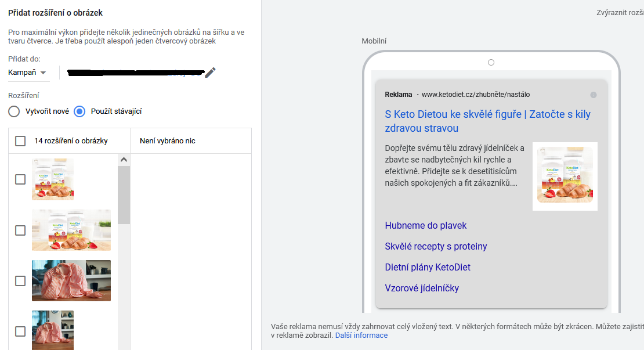
Task: Click the Skvělé recepty s proteiny sitelink
Action: tap(436, 247)
